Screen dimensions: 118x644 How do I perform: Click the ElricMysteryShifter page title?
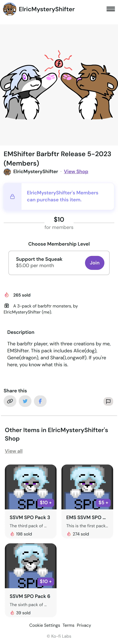(x=47, y=9)
